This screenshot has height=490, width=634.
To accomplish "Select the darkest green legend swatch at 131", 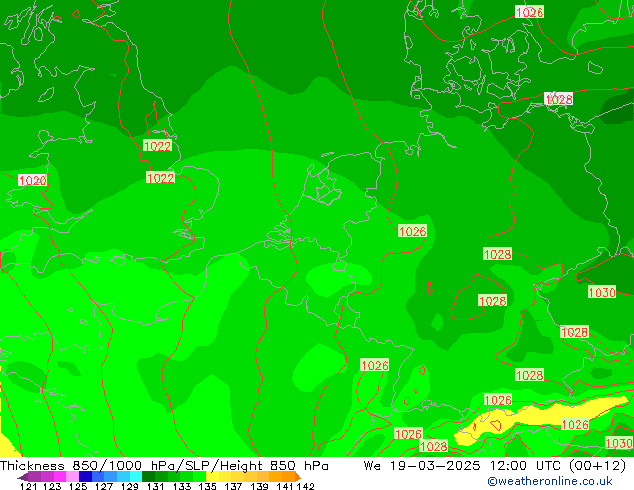I will click(148, 477).
